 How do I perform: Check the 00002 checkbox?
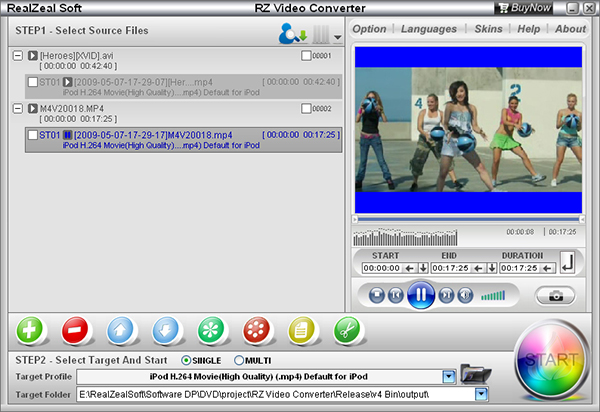[306, 109]
